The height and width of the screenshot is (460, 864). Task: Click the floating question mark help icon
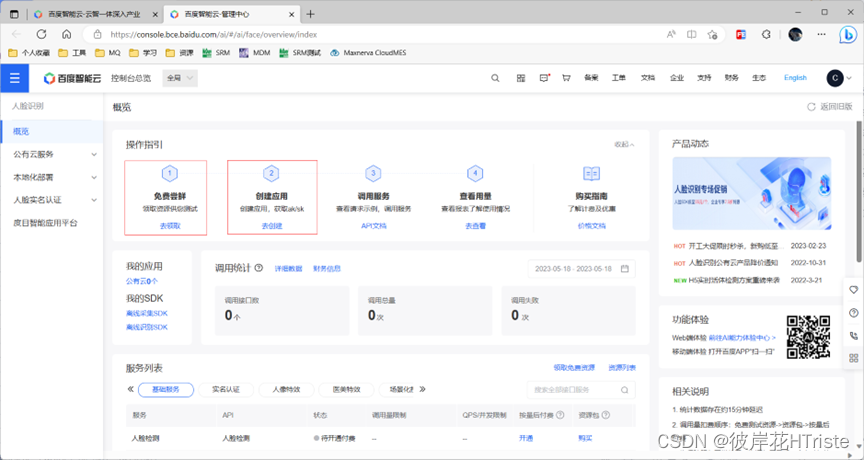pos(854,313)
